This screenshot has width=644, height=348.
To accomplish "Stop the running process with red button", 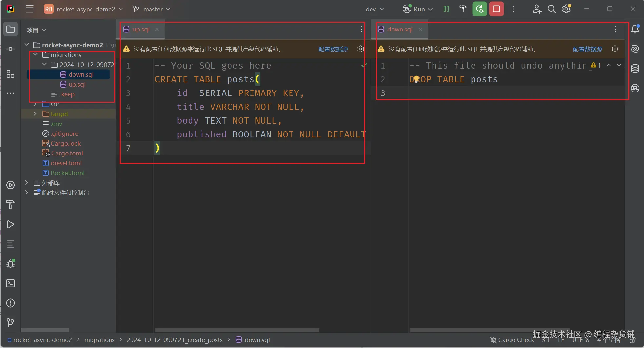I will click(x=496, y=9).
